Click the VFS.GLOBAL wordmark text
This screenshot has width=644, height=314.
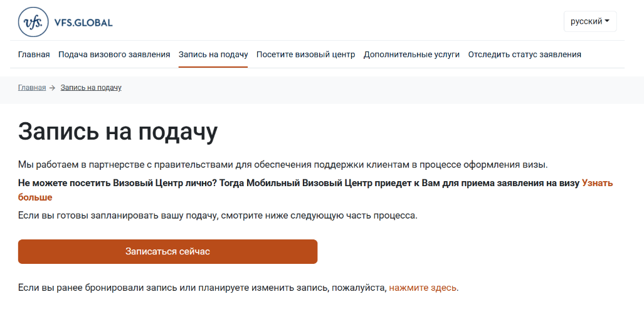[x=83, y=23]
